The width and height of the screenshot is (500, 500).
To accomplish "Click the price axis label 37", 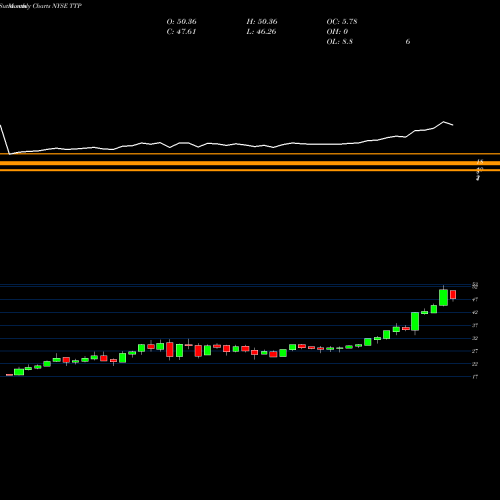I will [475, 325].
